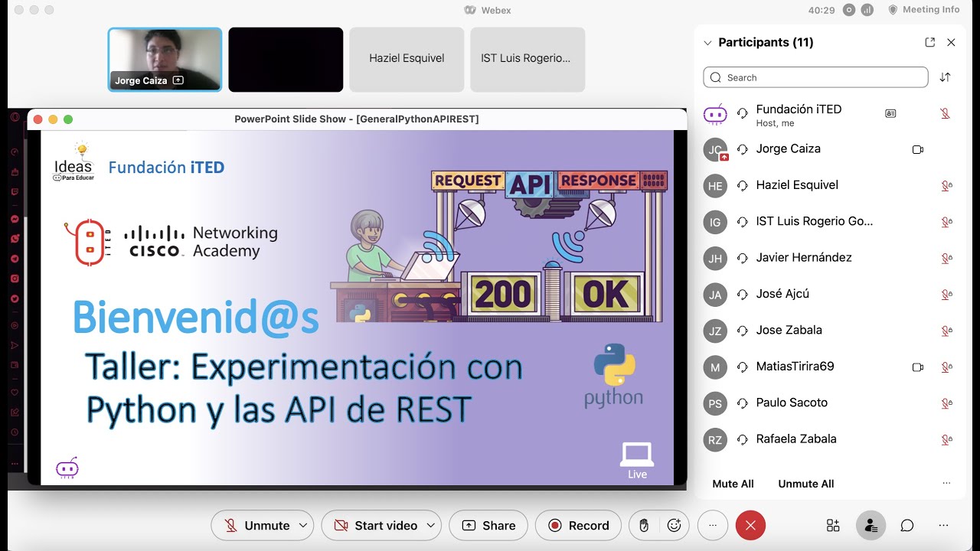Open the Start video options arrow
The width and height of the screenshot is (980, 551).
coord(430,526)
